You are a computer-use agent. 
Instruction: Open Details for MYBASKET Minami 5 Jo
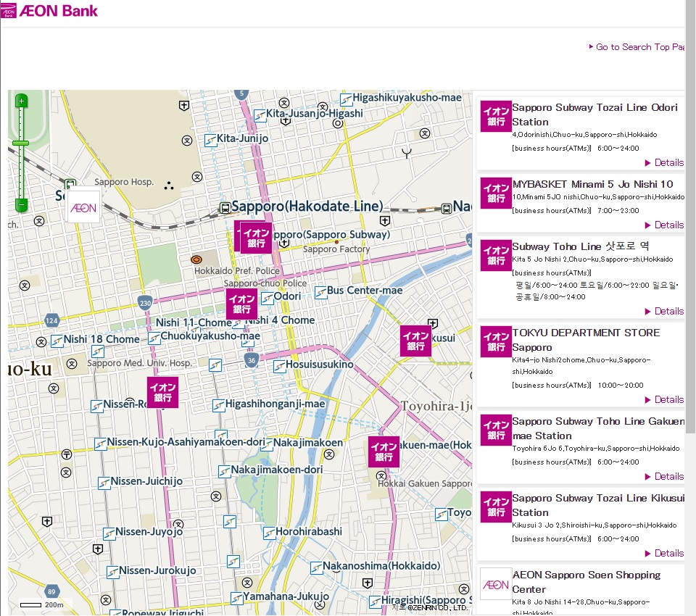pyautogui.click(x=665, y=225)
